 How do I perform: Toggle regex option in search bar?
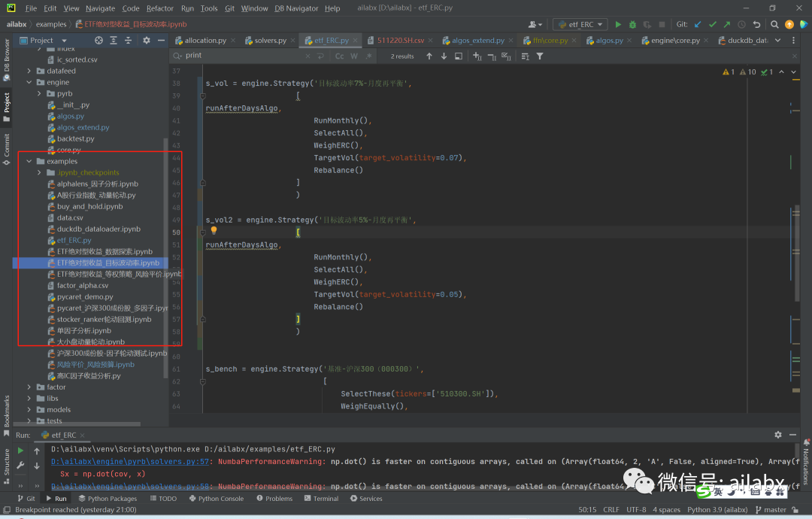click(368, 56)
